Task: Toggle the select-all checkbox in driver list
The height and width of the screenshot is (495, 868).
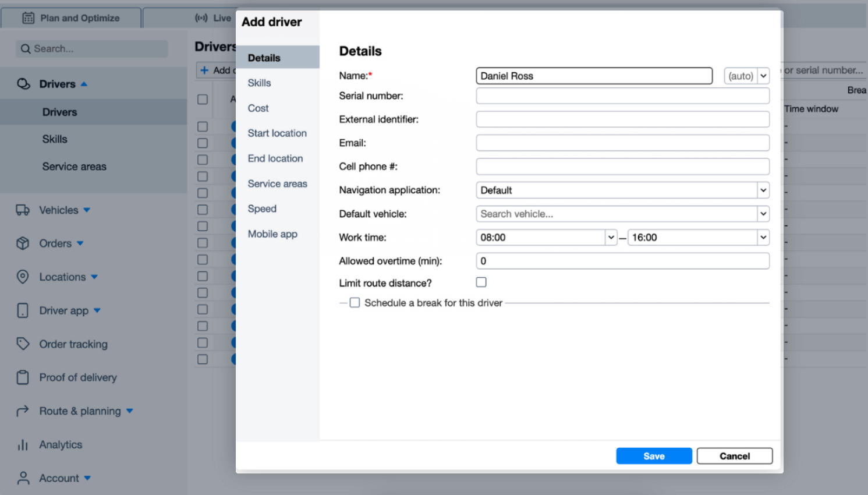Action: tap(202, 99)
